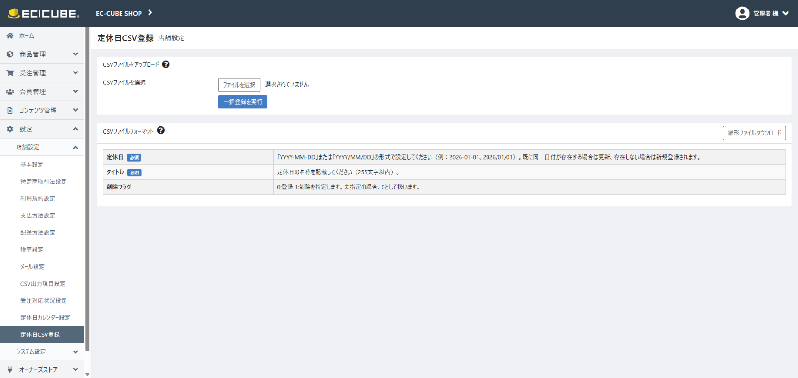Viewport: 798px width, 378px height.
Task: Expand the 商品管理 menu chevron
Action: pos(75,54)
